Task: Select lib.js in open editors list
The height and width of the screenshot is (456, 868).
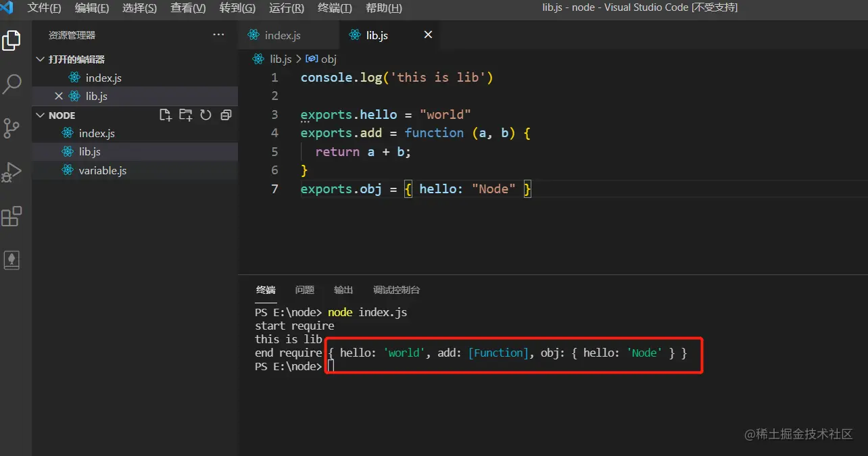Action: (135, 96)
